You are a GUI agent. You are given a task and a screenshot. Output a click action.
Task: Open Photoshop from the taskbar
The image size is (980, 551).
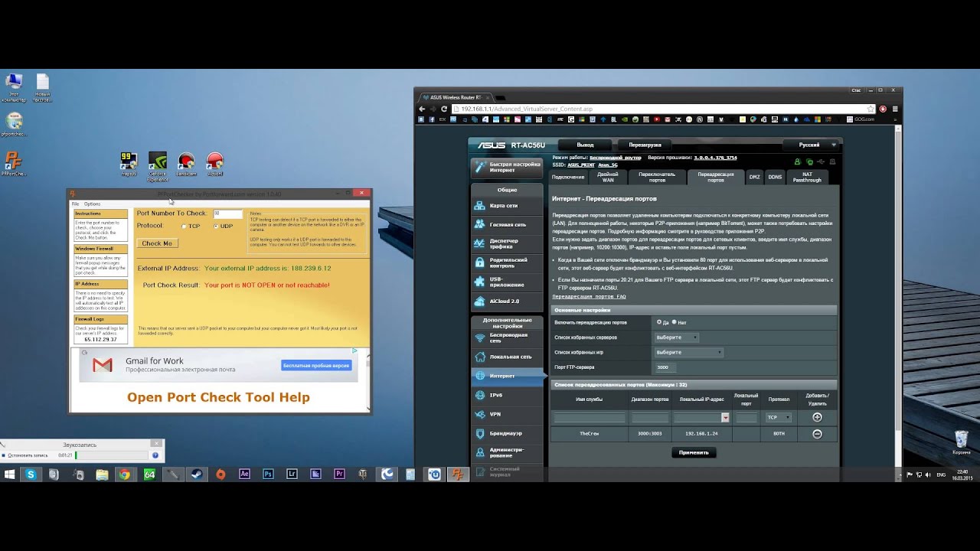pos(268,474)
